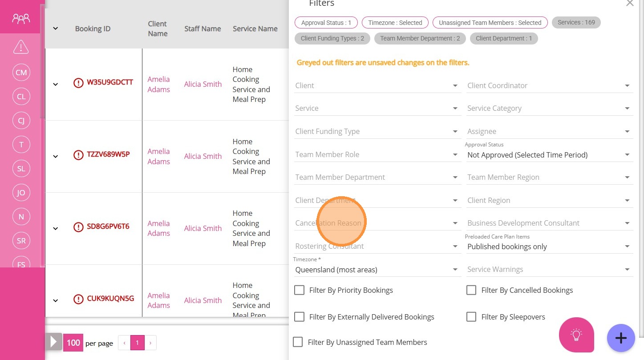The image size is (644, 360).
Task: Click the play arrow expand panel icon
Action: click(54, 342)
